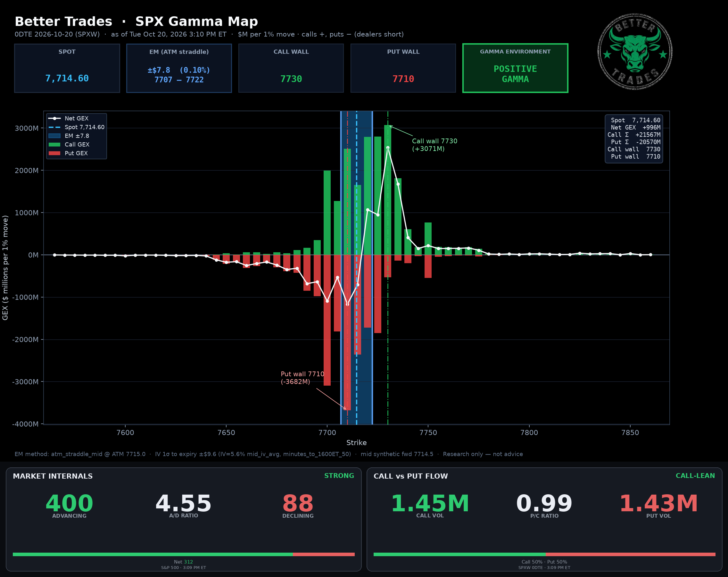This screenshot has width=728, height=577.
Task: Click the Net GEX peak point near 7730
Action: 388,148
